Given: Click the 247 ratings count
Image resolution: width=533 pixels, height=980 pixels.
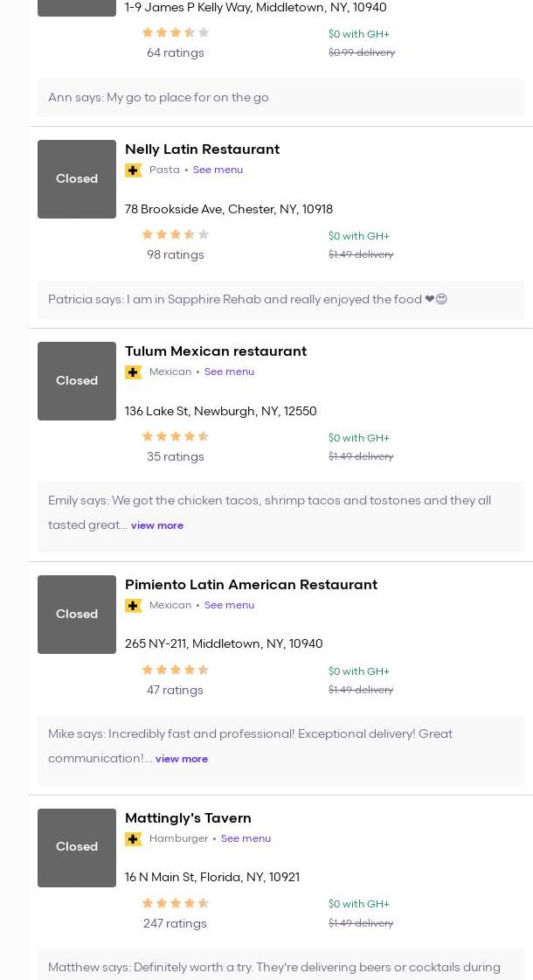Looking at the screenshot, I should 175,923.
